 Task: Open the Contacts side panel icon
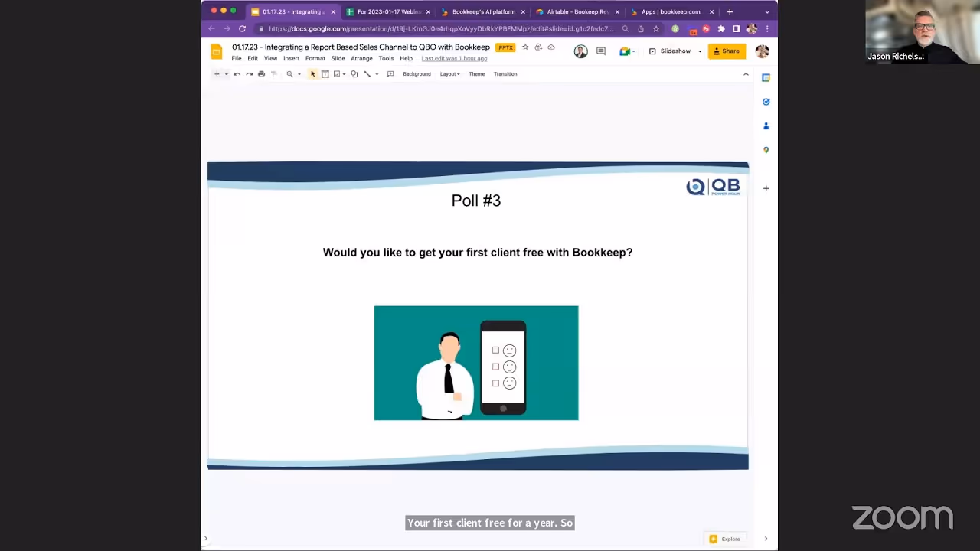tap(766, 126)
